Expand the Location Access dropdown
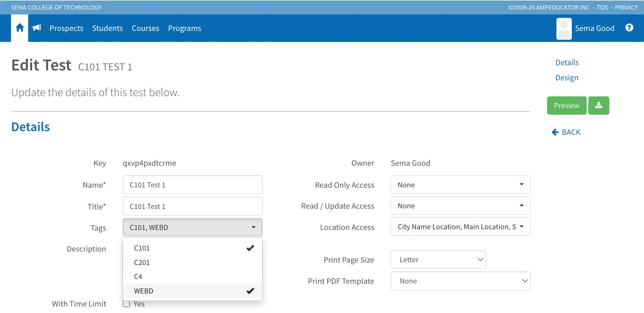This screenshot has width=644, height=313. click(x=460, y=227)
